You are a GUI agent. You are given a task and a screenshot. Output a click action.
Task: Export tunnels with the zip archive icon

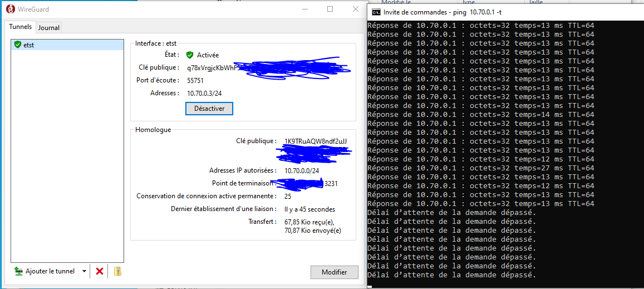119,271
